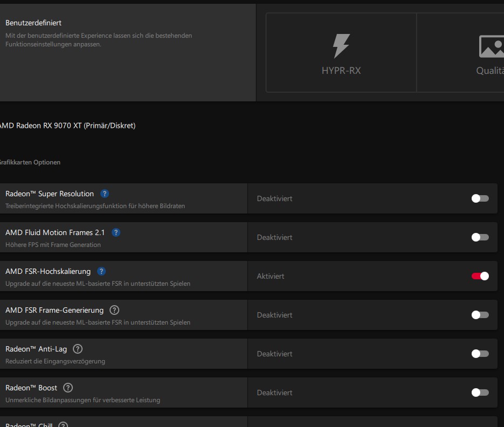Open help for AMD FSR Frame-Generierung

click(114, 310)
